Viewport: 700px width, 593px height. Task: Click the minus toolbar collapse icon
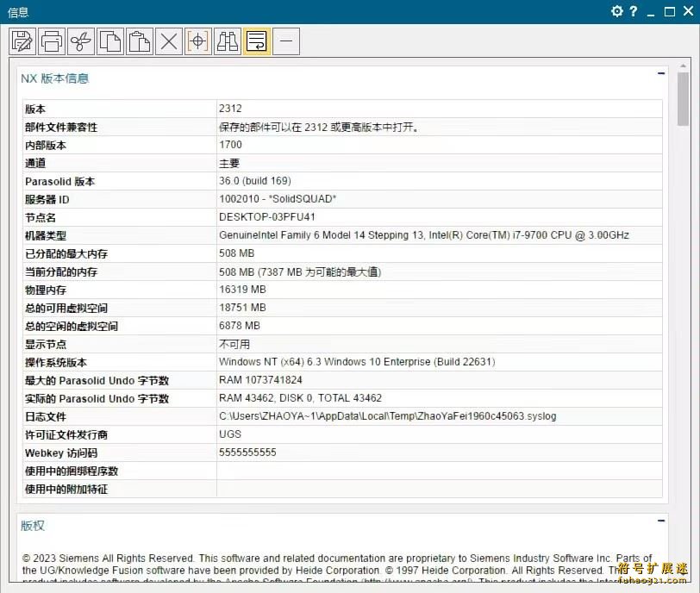(x=285, y=41)
